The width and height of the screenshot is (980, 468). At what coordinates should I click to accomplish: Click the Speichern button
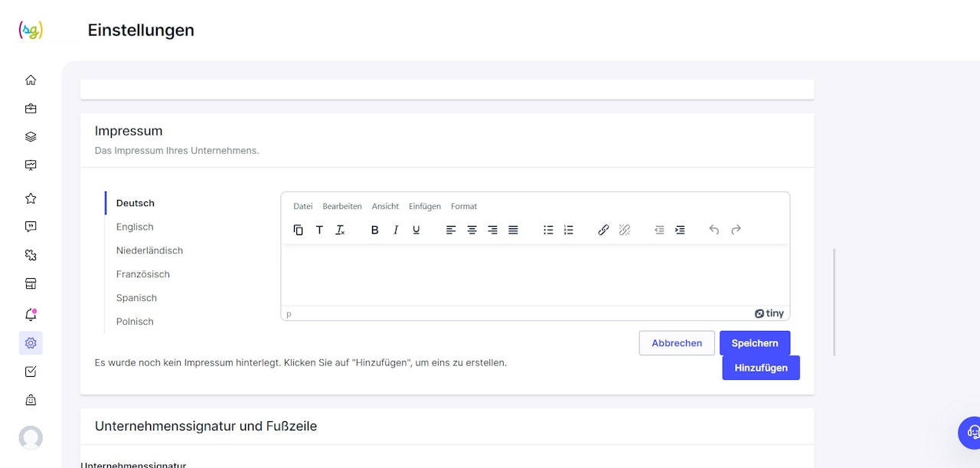click(x=754, y=343)
